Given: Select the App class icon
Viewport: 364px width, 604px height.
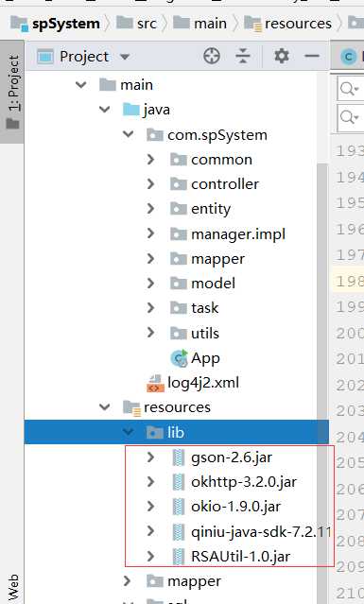Looking at the screenshot, I should click(179, 358).
